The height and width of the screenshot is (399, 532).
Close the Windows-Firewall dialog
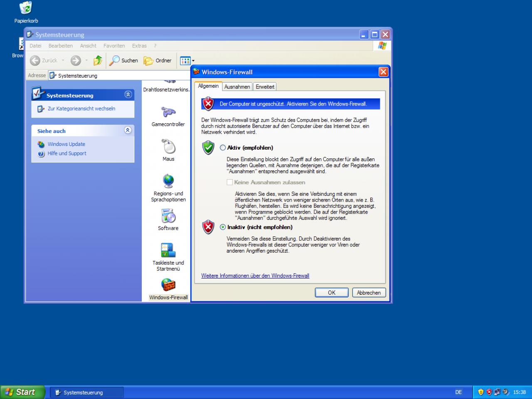pos(383,72)
